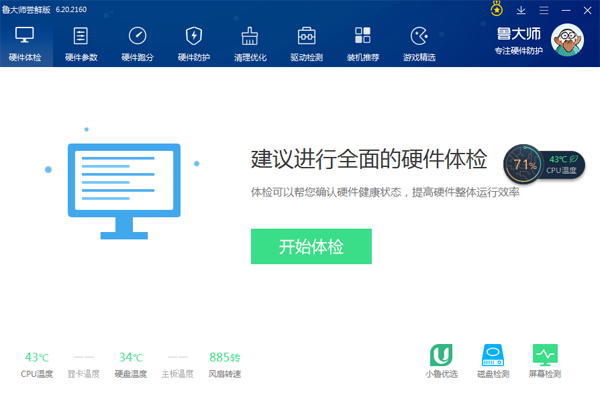Open the 硬件体检 hardware checkup tab
Viewport: 600px width, 399px height.
tap(25, 44)
